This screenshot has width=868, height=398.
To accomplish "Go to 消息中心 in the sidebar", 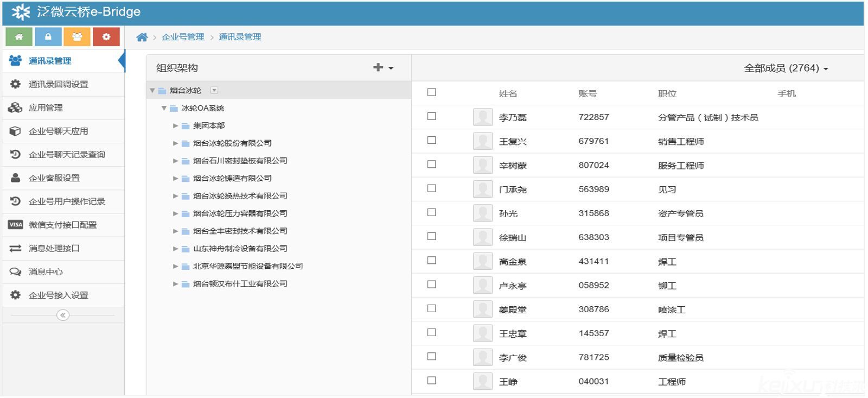I will click(46, 272).
